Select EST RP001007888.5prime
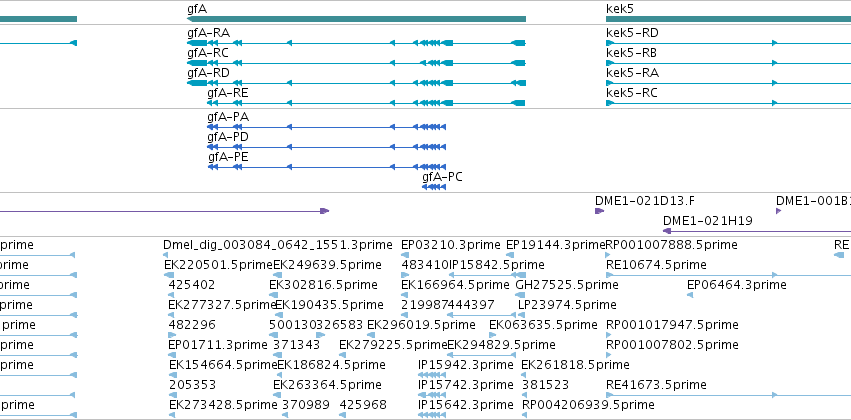851x420 pixels. (671, 245)
